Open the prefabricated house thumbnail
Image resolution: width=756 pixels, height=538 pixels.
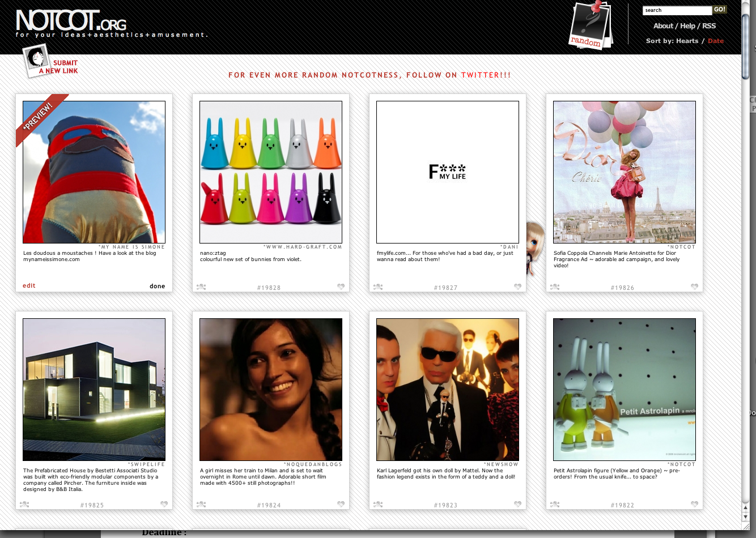click(94, 390)
